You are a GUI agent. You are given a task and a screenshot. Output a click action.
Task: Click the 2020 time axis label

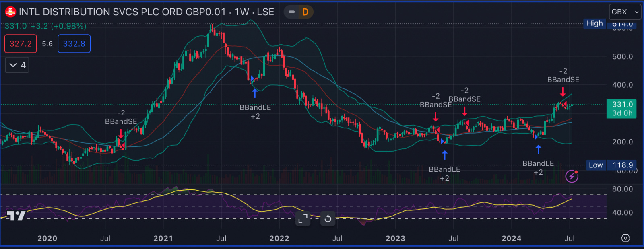tap(47, 238)
